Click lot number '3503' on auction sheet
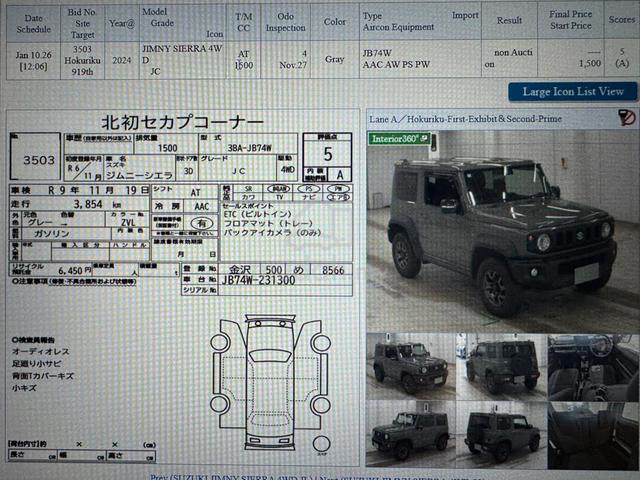 (x=39, y=160)
